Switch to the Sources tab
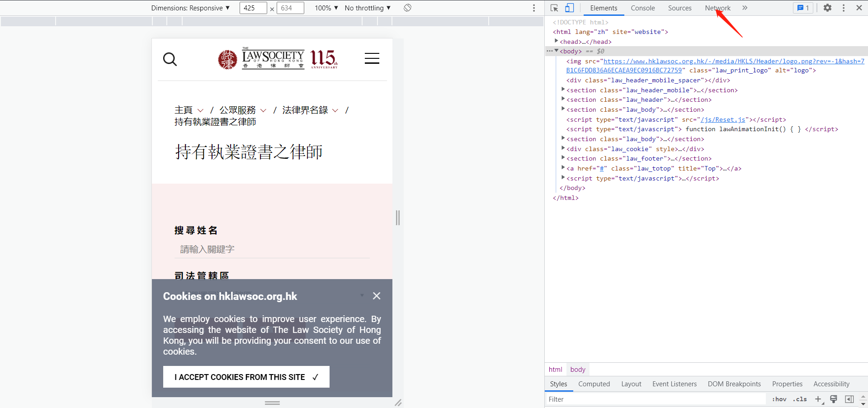 (x=679, y=8)
